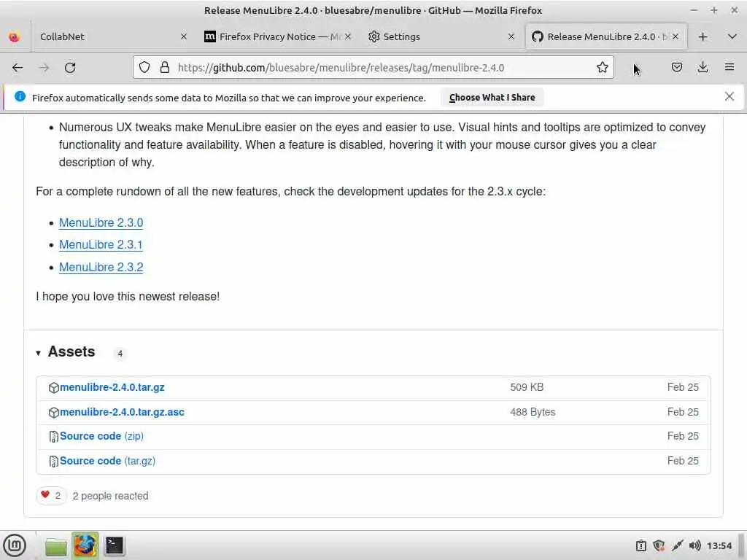Image resolution: width=747 pixels, height=560 pixels.
Task: Close the CollabNet tab
Action: coord(183,36)
